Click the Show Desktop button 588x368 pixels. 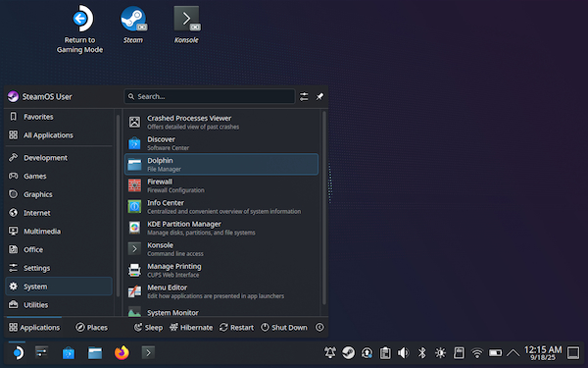[573, 353]
